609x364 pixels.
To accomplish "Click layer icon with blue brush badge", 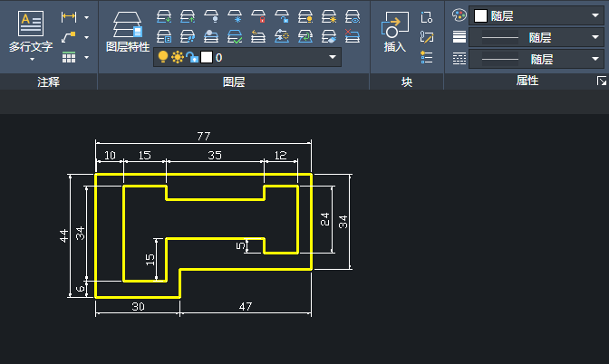I will [329, 36].
